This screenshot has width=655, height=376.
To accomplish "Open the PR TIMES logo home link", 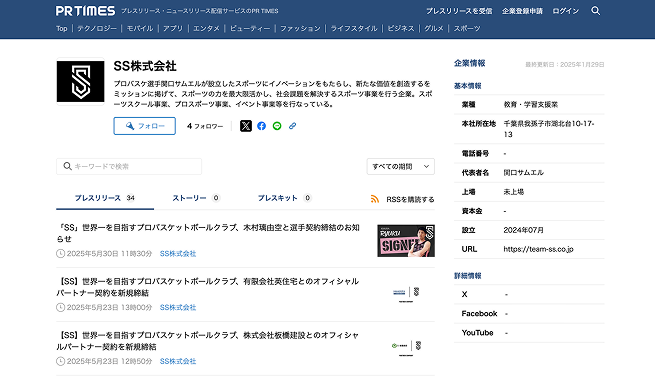I will pyautogui.click(x=86, y=11).
